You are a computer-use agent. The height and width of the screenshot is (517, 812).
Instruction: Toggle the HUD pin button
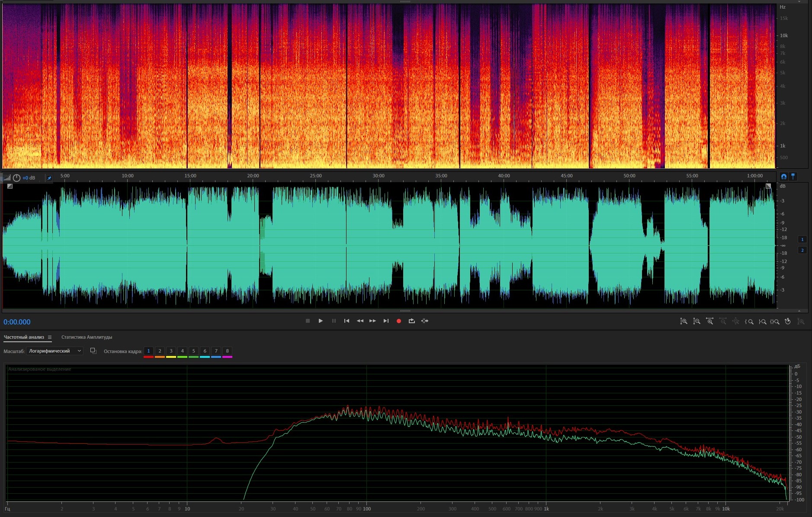tap(49, 178)
